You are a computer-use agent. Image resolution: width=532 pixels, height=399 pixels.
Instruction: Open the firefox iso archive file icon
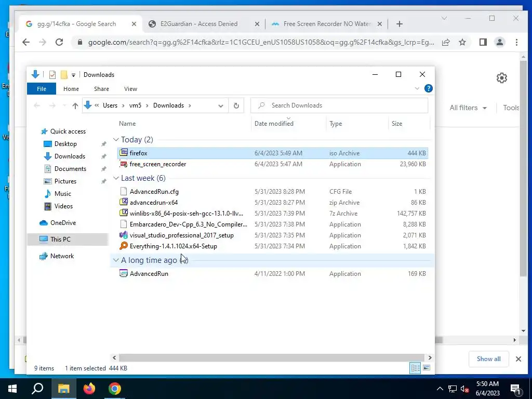click(x=124, y=153)
